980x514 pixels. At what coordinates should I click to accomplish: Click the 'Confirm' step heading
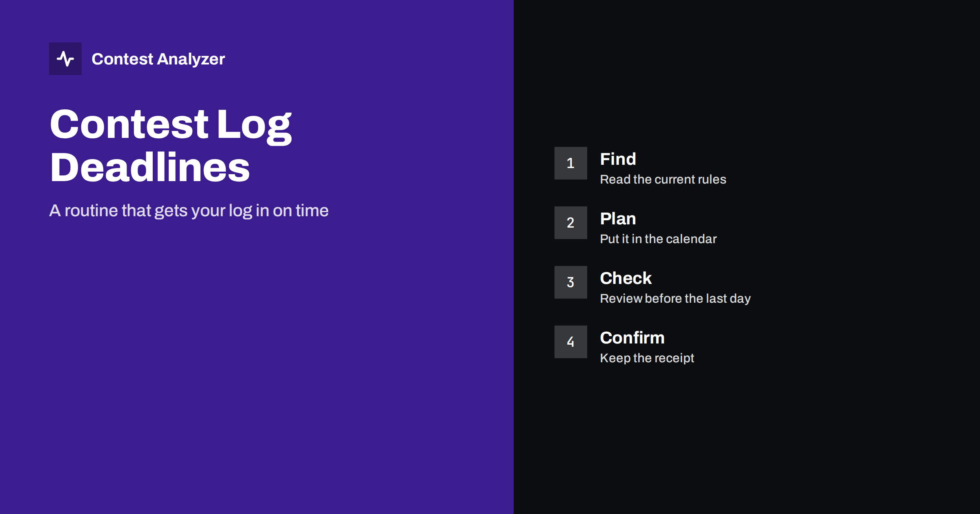click(632, 338)
